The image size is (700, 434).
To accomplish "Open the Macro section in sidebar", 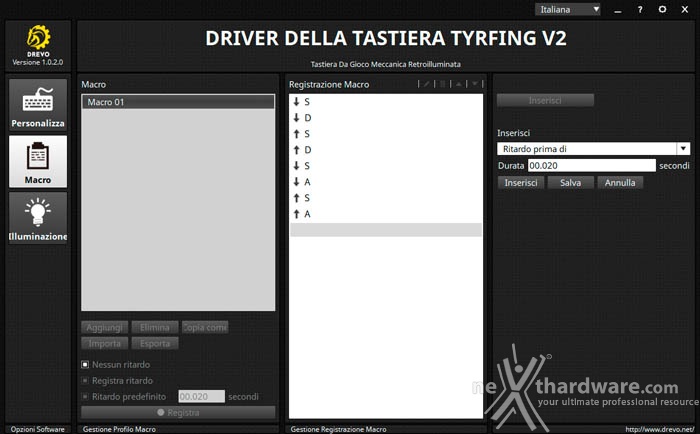I will [38, 162].
